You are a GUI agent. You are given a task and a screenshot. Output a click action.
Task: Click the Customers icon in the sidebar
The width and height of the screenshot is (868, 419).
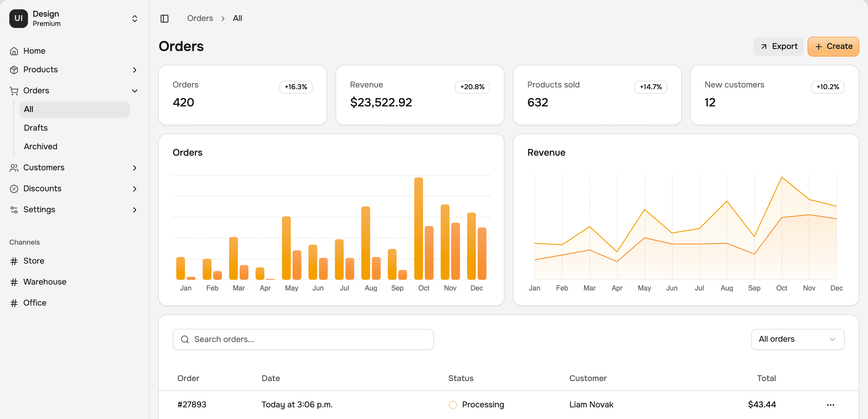[x=14, y=167]
